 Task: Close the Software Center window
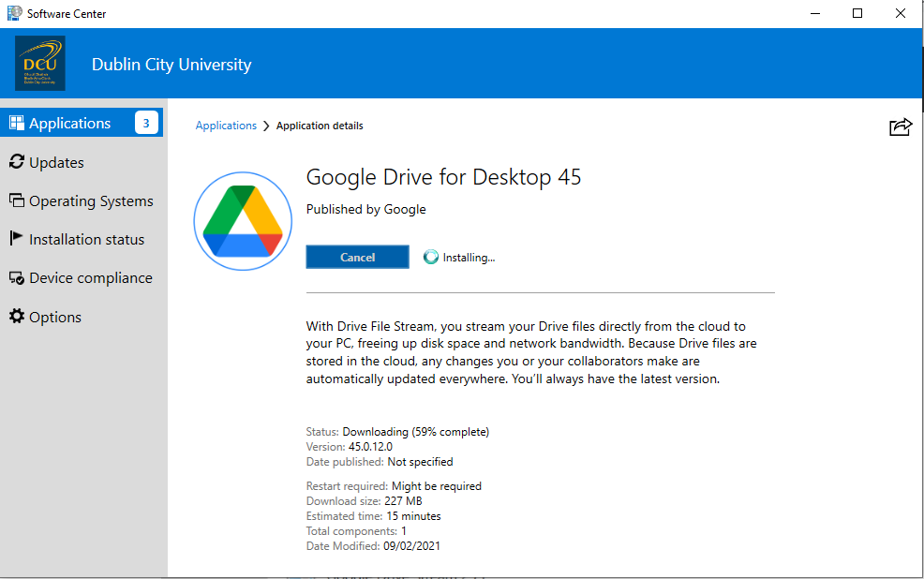pyautogui.click(x=901, y=13)
